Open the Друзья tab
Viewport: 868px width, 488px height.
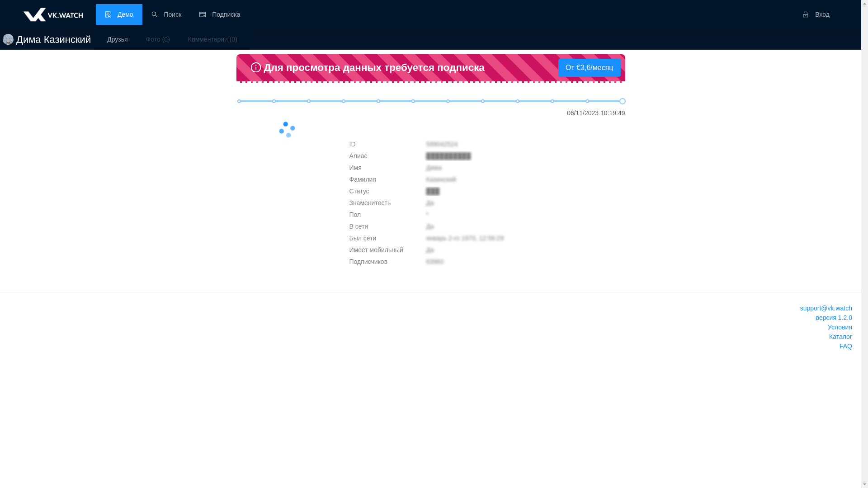[118, 39]
